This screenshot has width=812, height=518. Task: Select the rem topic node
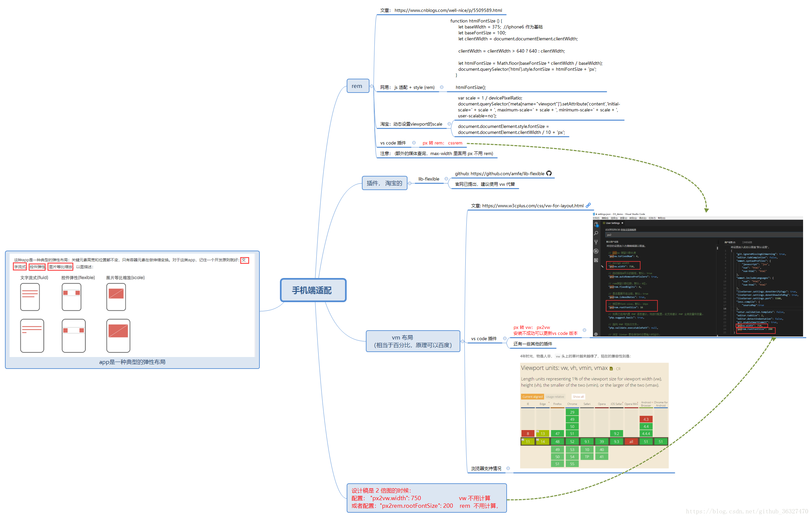pos(358,86)
